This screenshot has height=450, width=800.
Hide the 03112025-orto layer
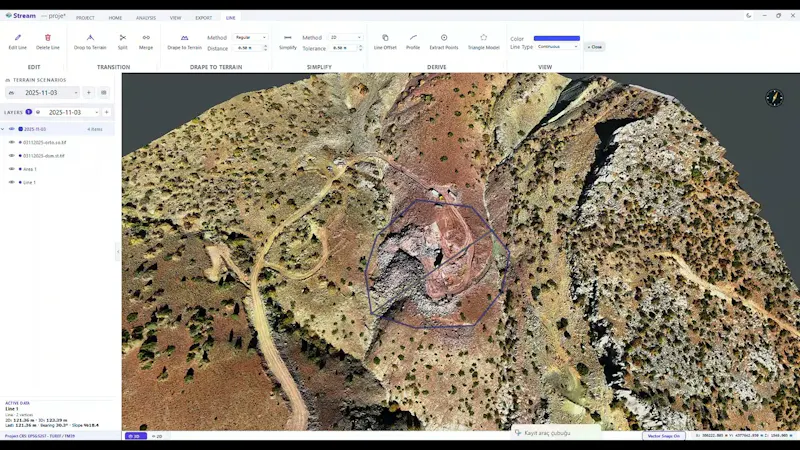click(x=12, y=142)
